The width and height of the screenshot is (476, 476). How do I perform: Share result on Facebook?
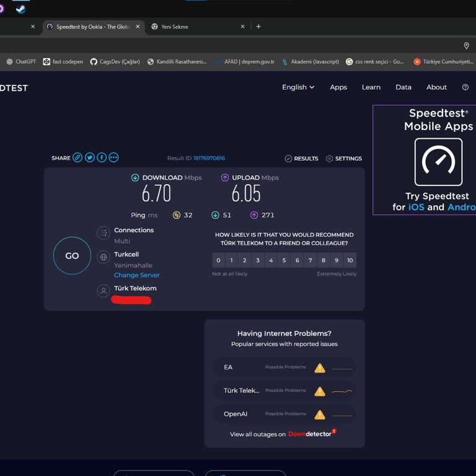tap(102, 157)
